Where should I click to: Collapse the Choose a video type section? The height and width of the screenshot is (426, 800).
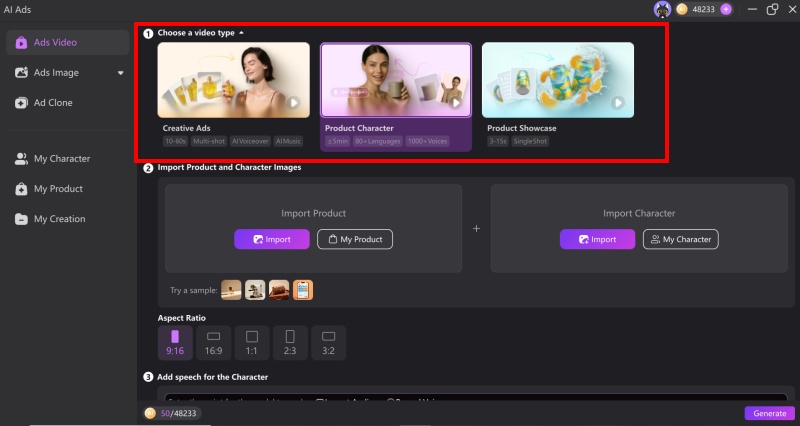point(241,33)
